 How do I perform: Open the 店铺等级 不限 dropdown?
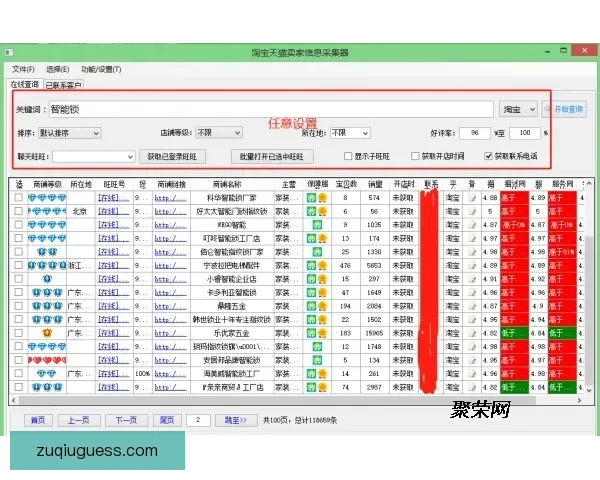coord(219,133)
